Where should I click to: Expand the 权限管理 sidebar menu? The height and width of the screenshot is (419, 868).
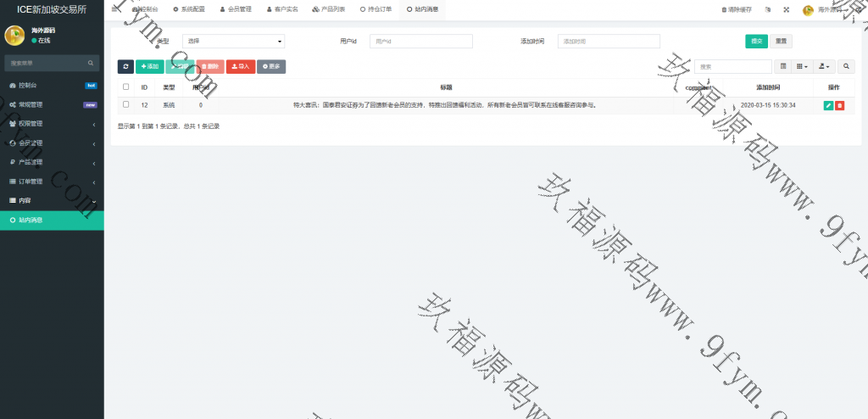pos(52,124)
